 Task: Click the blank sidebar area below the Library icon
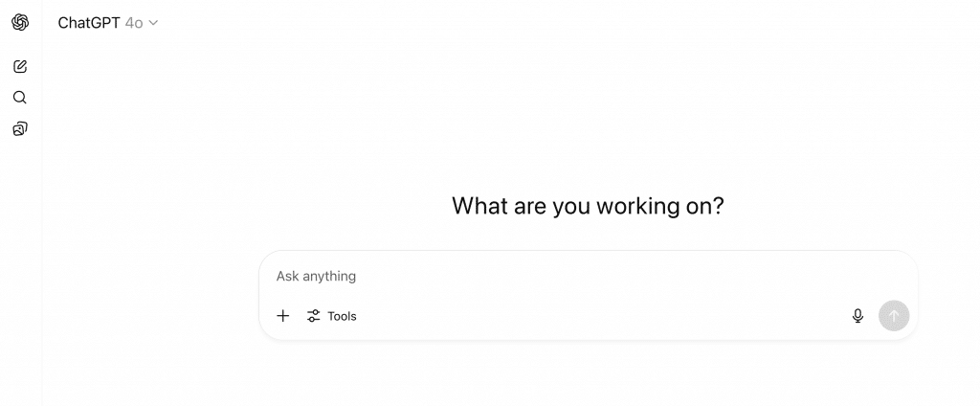coord(21,269)
